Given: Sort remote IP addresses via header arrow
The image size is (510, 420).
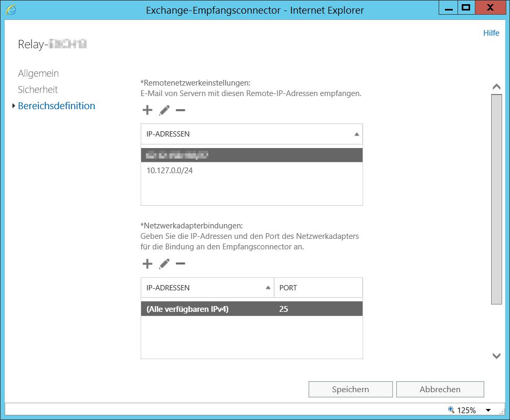Looking at the screenshot, I should coord(357,134).
